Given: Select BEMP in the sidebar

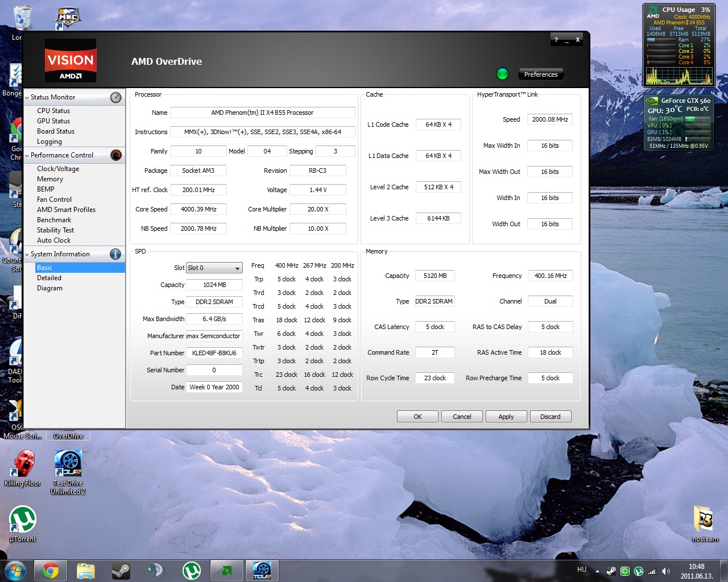Looking at the screenshot, I should [45, 189].
